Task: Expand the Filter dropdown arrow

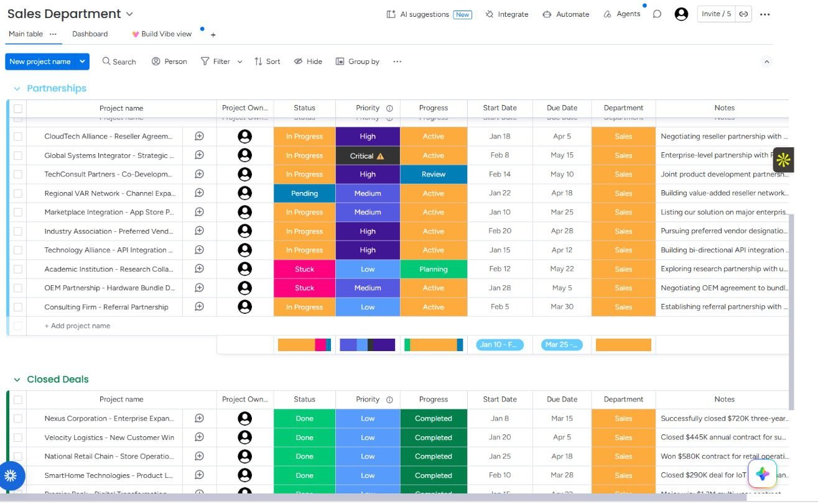Action: point(239,62)
